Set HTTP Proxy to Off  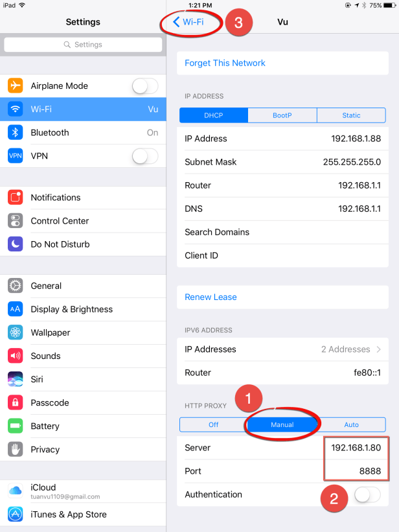214,424
